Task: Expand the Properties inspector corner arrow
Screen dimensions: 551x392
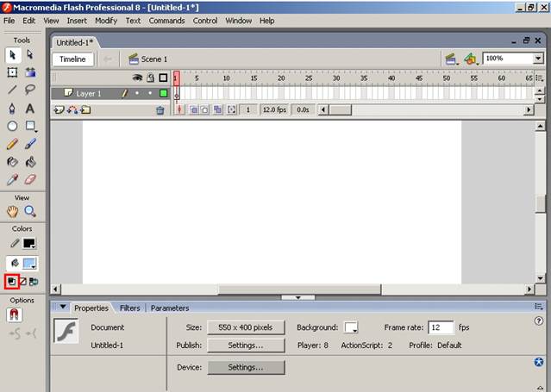Action: pyautogui.click(x=540, y=389)
